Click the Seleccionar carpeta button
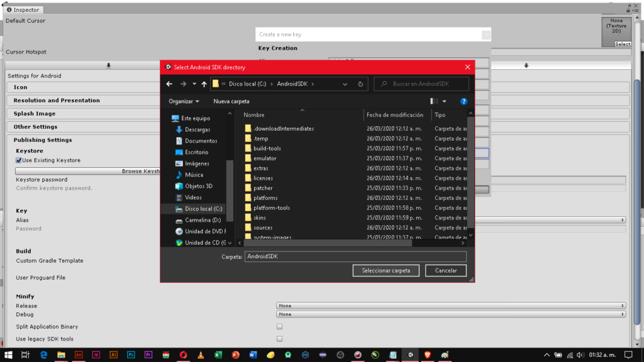The height and width of the screenshot is (362, 644). pos(386,270)
